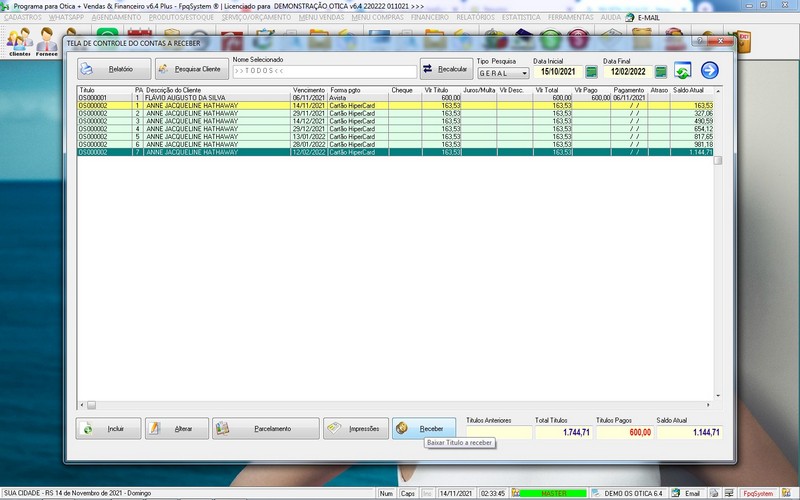800x500 pixels.
Task: Click the Vencimento column header
Action: point(309,90)
